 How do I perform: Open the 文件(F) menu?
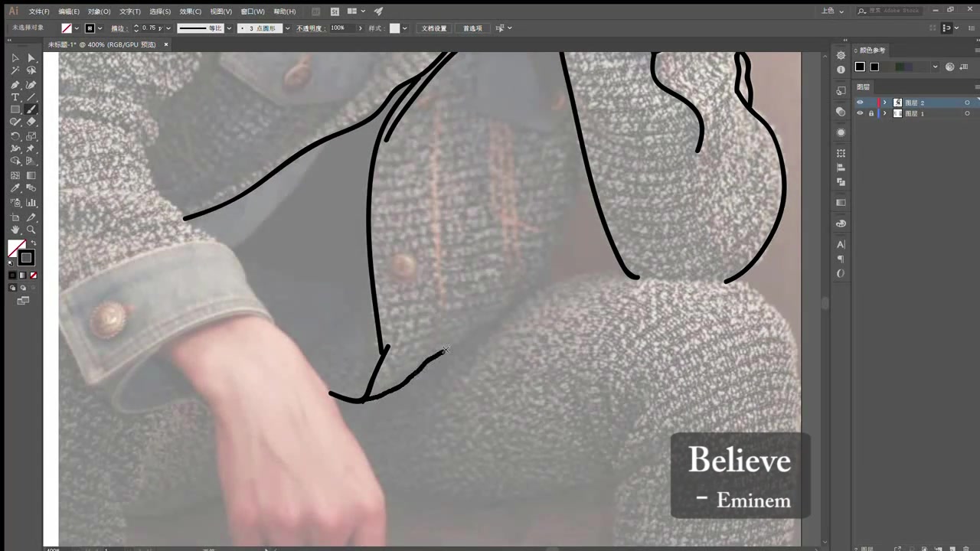[39, 11]
